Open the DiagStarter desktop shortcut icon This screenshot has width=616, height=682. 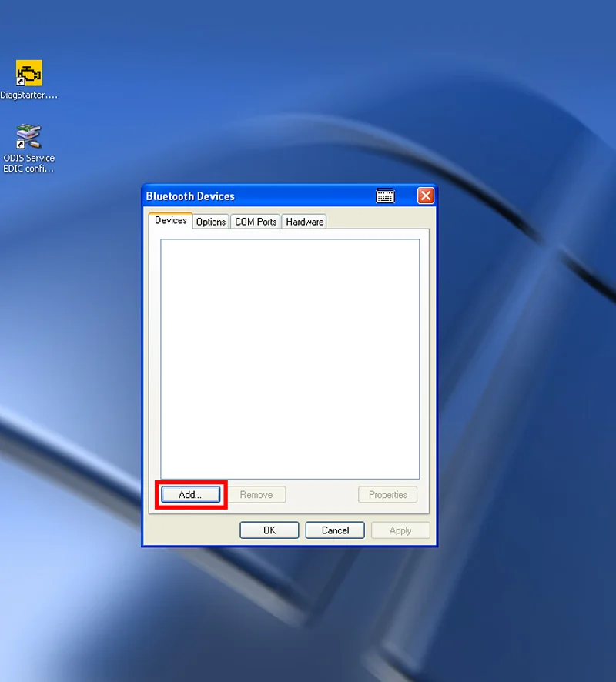click(28, 72)
